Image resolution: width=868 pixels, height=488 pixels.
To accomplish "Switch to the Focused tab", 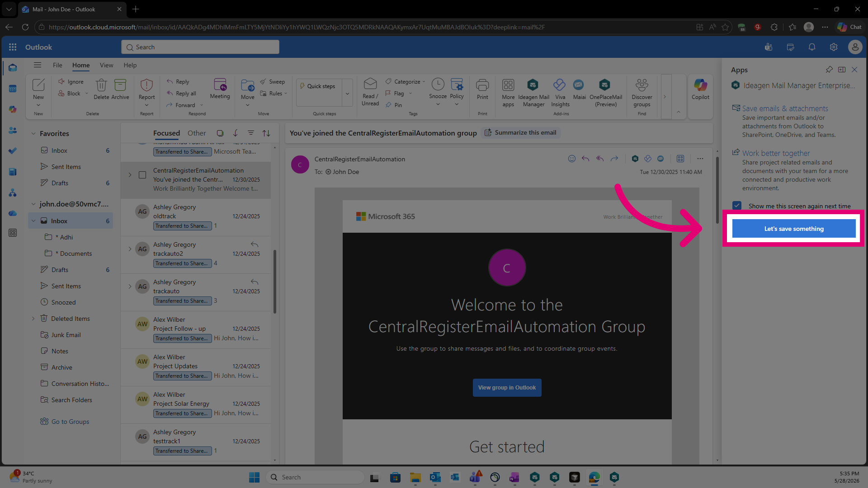I will click(166, 133).
